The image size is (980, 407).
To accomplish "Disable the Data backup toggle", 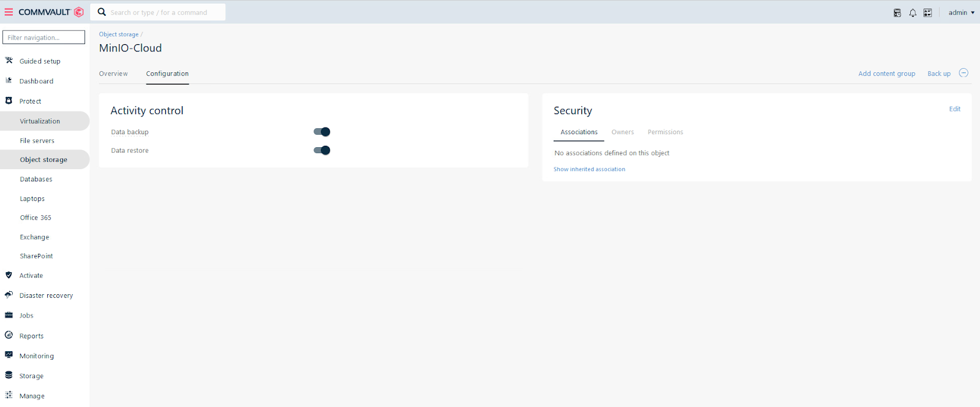I will pos(322,132).
